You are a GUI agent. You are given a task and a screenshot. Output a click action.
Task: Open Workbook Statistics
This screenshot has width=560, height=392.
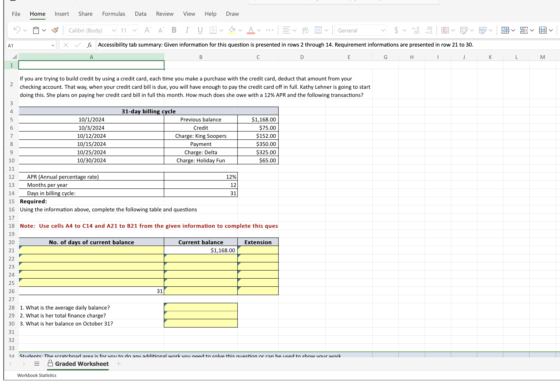coord(37,375)
